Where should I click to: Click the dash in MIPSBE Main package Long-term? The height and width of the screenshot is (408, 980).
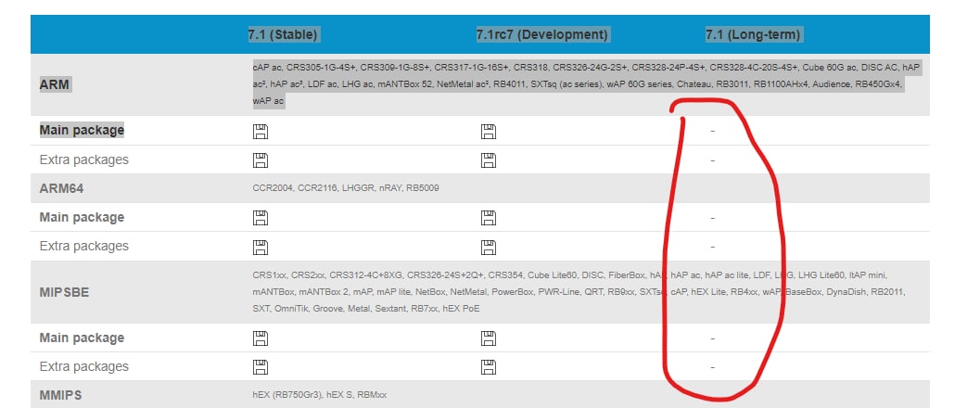(x=712, y=338)
